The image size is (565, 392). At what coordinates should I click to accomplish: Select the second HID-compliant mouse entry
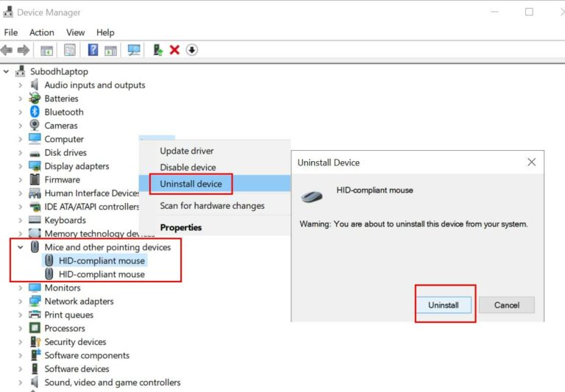(102, 274)
